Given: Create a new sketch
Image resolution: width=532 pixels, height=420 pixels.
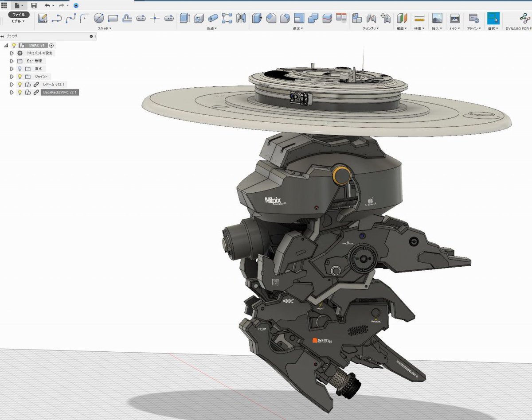Looking at the screenshot, I should tap(42, 18).
